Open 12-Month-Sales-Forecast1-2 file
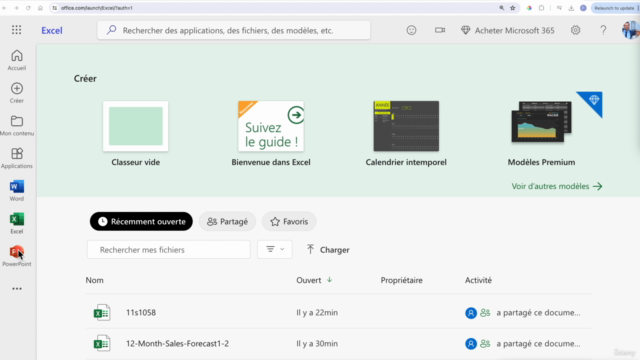The height and width of the screenshot is (360, 640). point(177,343)
